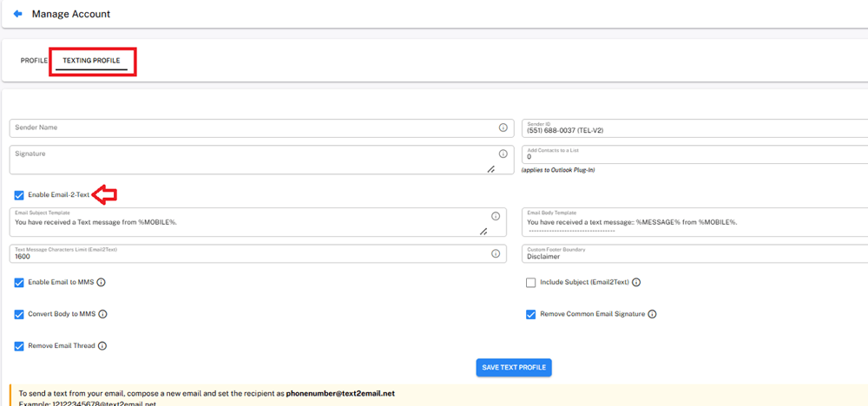Uncheck the Enable Email-2-Text checkbox
This screenshot has width=868, height=406.
[19, 194]
